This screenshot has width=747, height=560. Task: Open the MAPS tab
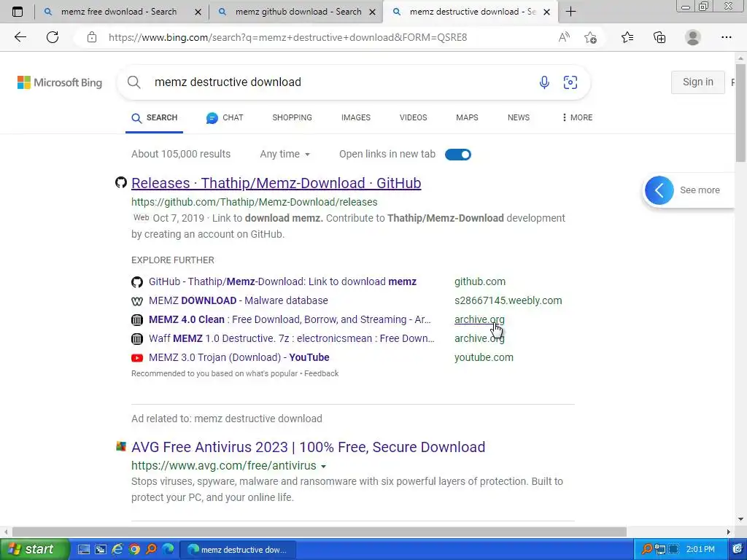[467, 117]
